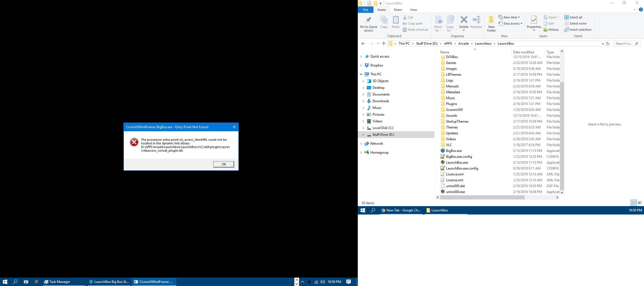
Task: Click Copy path in the ribbon
Action: coord(413,23)
